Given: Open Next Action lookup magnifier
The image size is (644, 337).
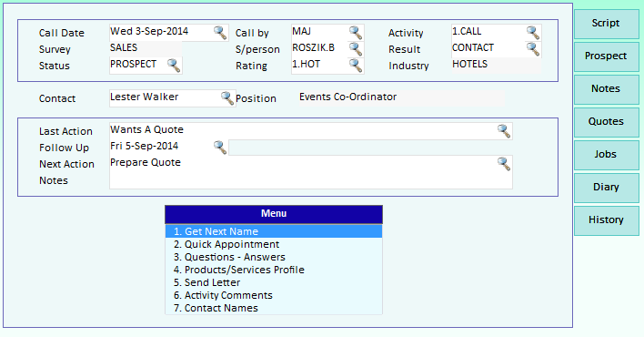Looking at the screenshot, I should (504, 164).
